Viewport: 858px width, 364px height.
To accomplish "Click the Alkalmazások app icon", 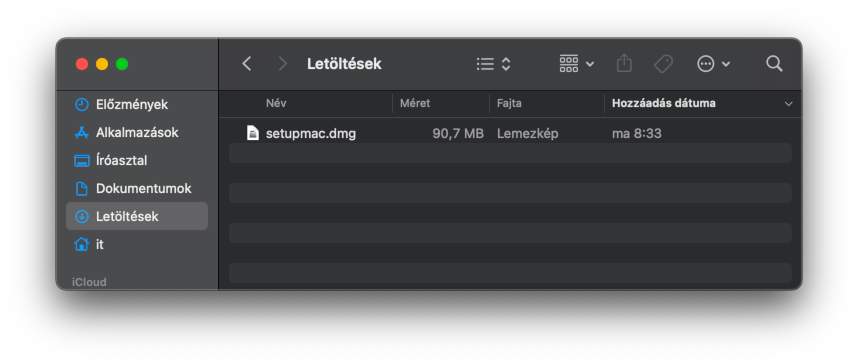I will tap(82, 132).
